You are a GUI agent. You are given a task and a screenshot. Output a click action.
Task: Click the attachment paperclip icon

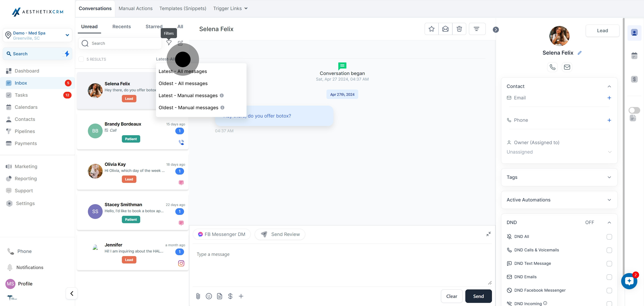pyautogui.click(x=198, y=296)
